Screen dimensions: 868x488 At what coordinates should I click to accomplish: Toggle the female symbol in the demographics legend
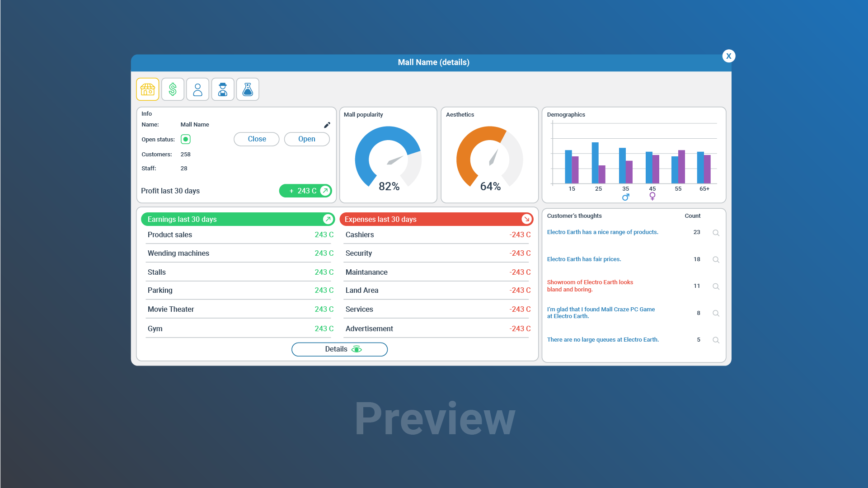tap(652, 196)
